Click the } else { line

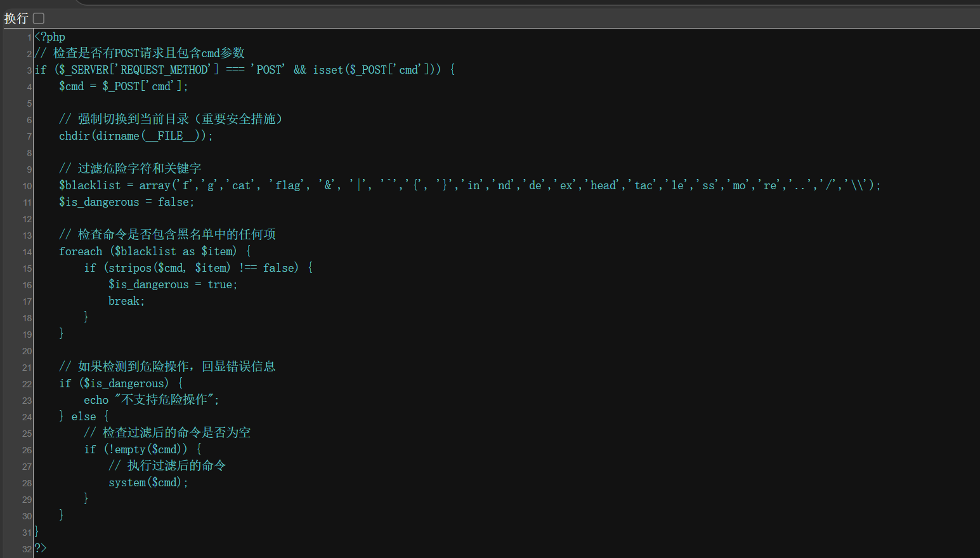(84, 416)
